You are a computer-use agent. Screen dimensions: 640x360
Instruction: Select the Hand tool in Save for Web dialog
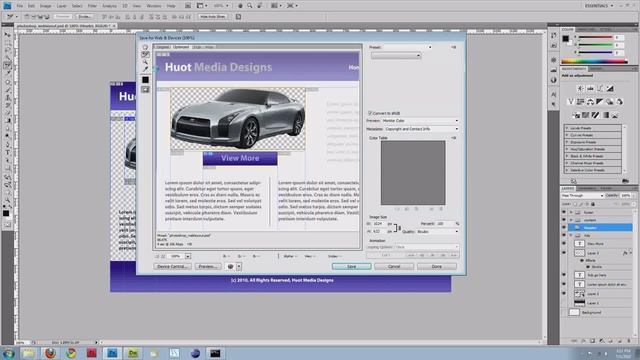[x=145, y=47]
